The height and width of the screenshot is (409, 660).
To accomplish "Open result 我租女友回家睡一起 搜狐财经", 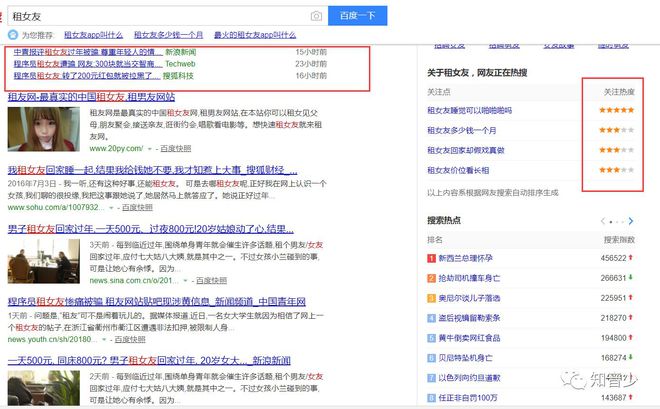I will point(152,170).
